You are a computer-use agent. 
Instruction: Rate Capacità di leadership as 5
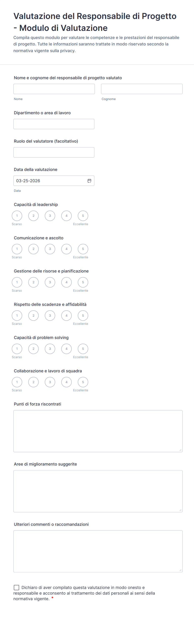[x=83, y=216]
